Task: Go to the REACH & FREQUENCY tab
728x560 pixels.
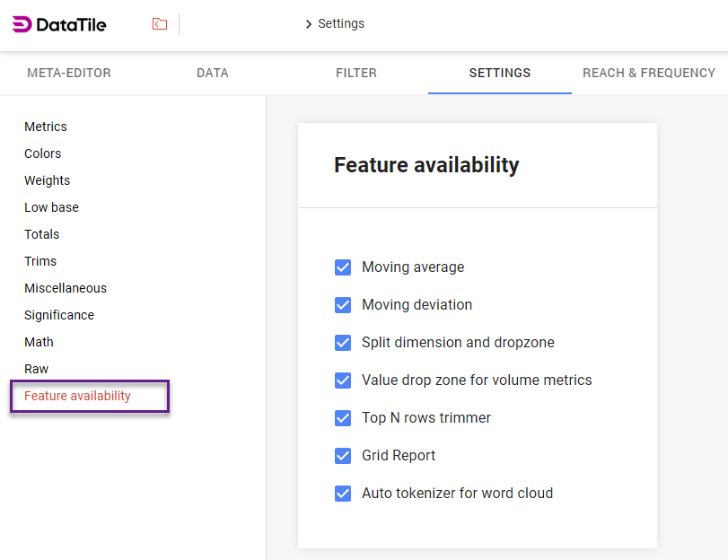Action: point(648,73)
